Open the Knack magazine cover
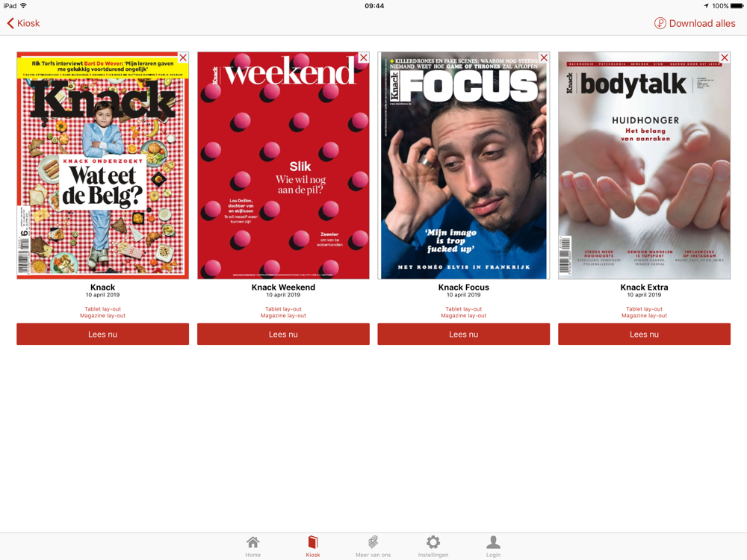Screen dimensions: 747x560 tap(103, 165)
